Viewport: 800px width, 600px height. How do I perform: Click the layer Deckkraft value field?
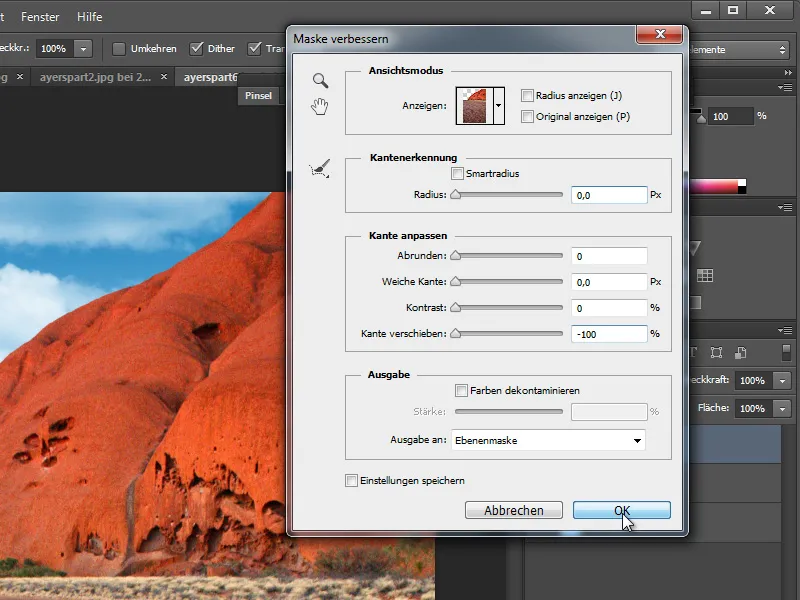754,381
